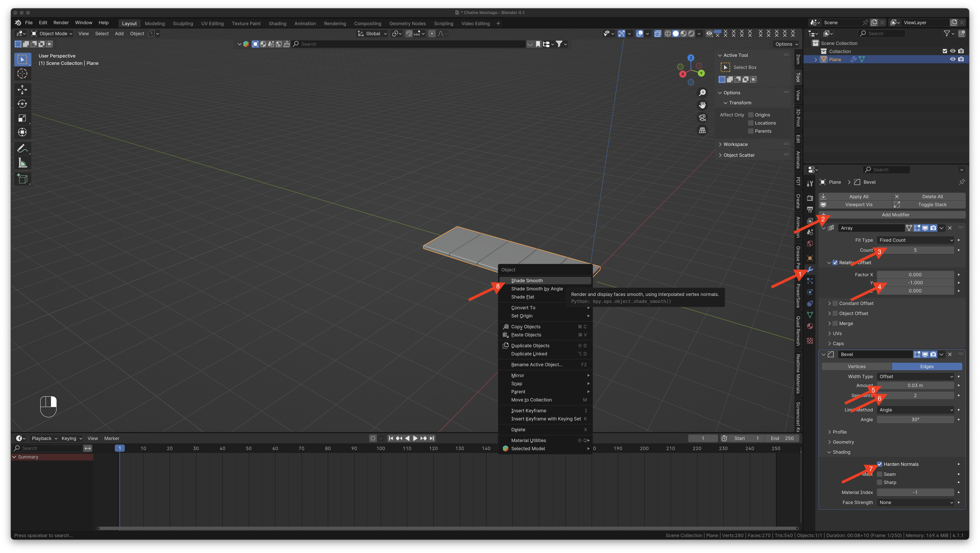980x553 pixels.
Task: Click the pan view hand icon
Action: pos(702,105)
